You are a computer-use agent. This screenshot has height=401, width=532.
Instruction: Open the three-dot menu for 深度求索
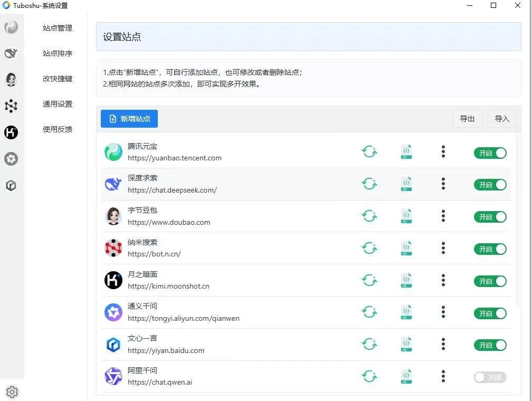pyautogui.click(x=443, y=184)
